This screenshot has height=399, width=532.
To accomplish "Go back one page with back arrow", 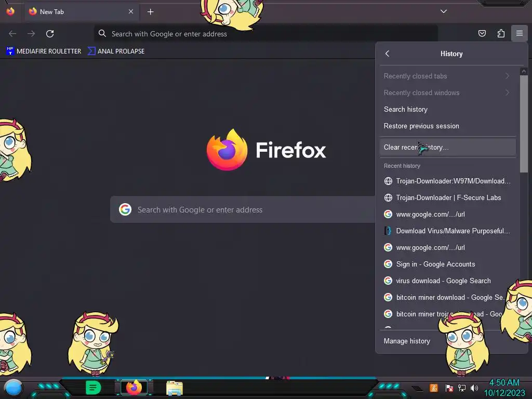I will (12, 34).
